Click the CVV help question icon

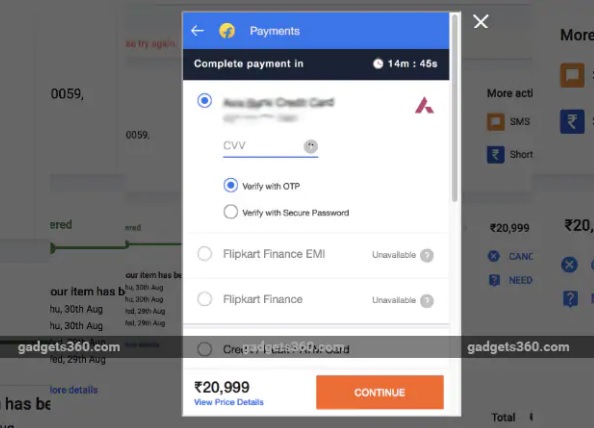coord(311,146)
